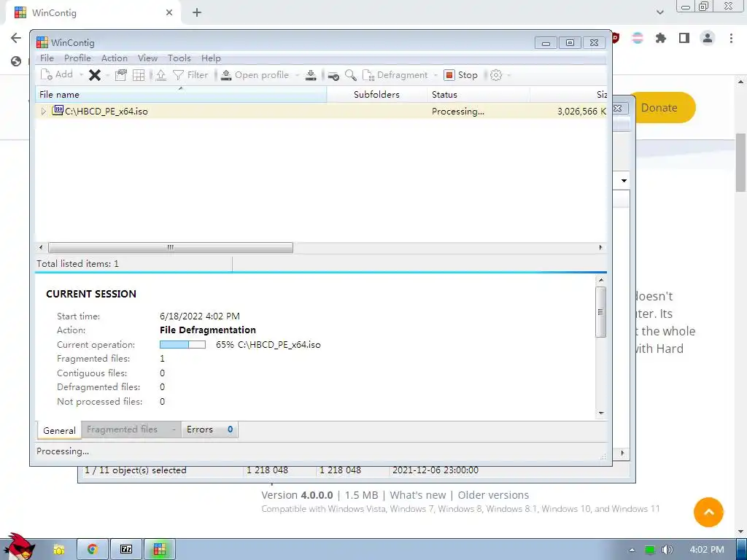Click the Total listed items: 1 text
Image resolution: width=747 pixels, height=560 pixels.
(x=77, y=264)
